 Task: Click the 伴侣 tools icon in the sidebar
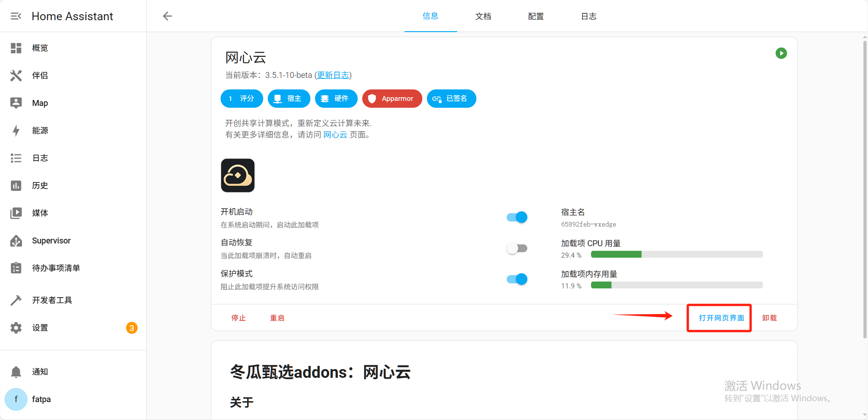click(x=16, y=76)
